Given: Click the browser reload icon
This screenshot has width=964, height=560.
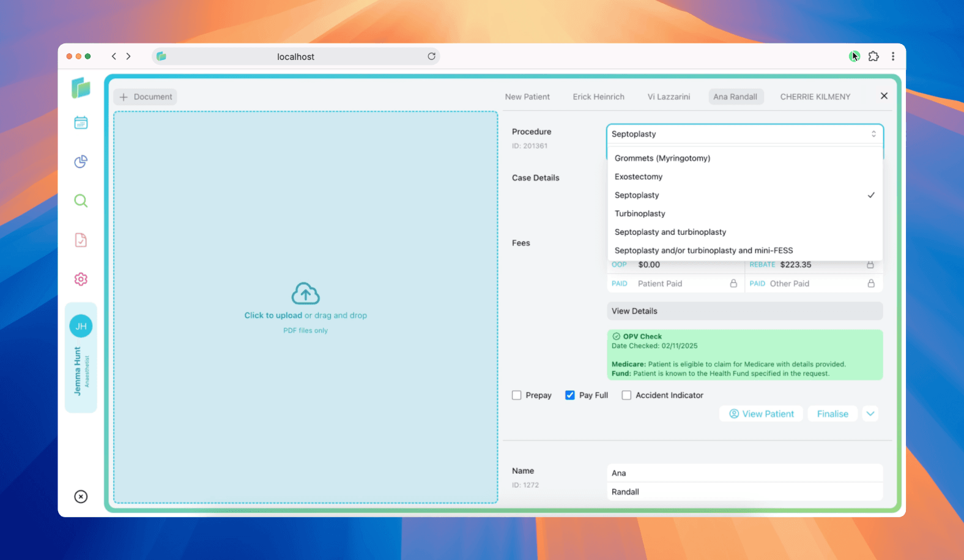Looking at the screenshot, I should pyautogui.click(x=431, y=56).
